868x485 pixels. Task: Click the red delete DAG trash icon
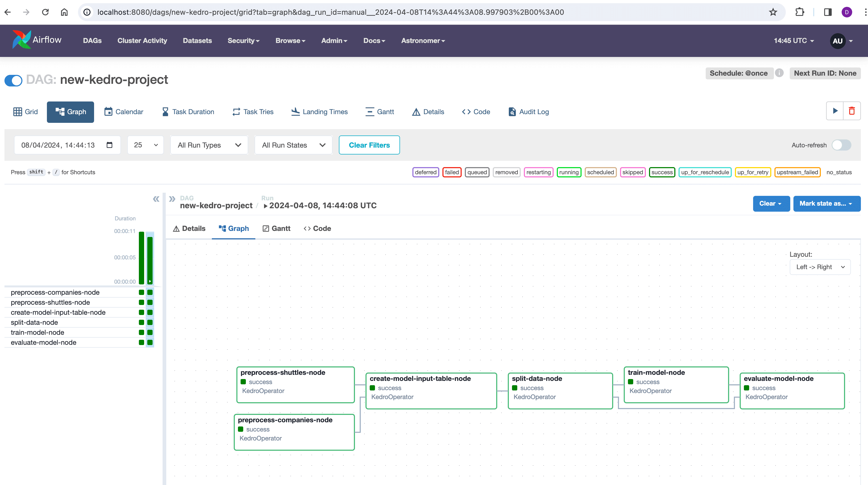[x=852, y=111]
